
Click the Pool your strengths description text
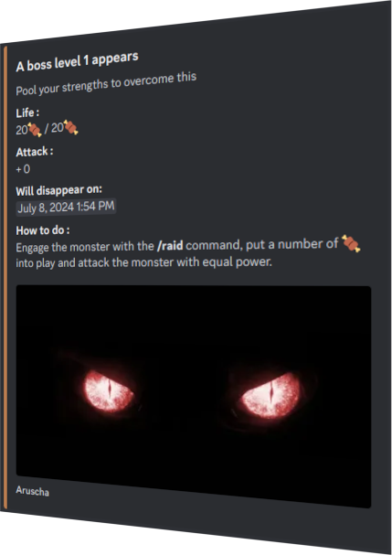point(106,84)
